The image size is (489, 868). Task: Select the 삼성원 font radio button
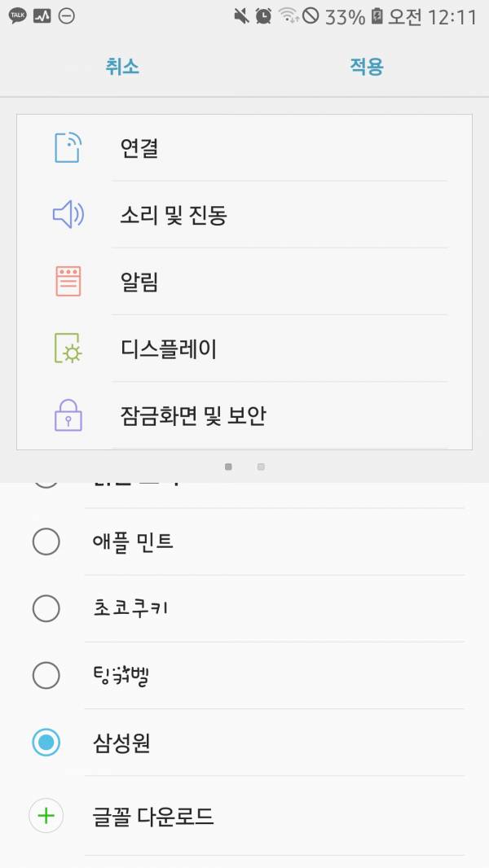coord(46,742)
